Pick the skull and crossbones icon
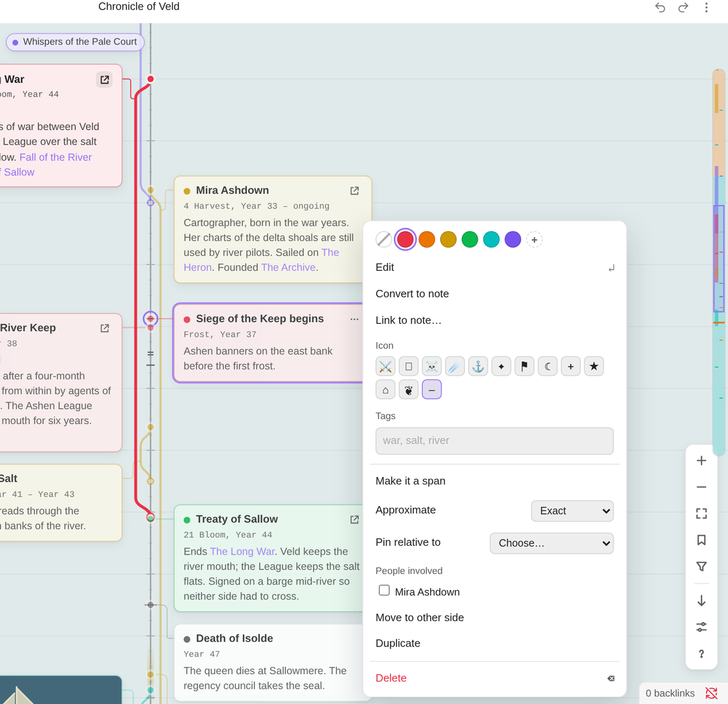The width and height of the screenshot is (728, 704). click(x=432, y=366)
